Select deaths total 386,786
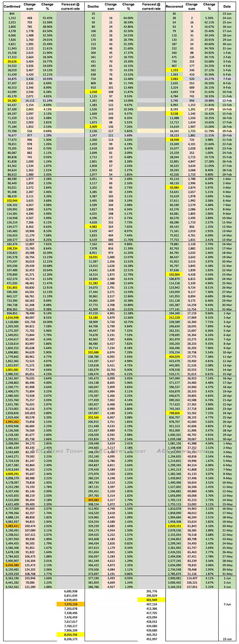The width and height of the screenshot is (239, 644). (x=93, y=587)
